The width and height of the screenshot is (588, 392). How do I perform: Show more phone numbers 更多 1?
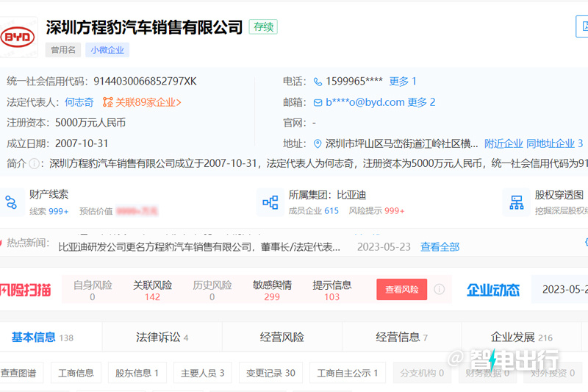pyautogui.click(x=403, y=82)
